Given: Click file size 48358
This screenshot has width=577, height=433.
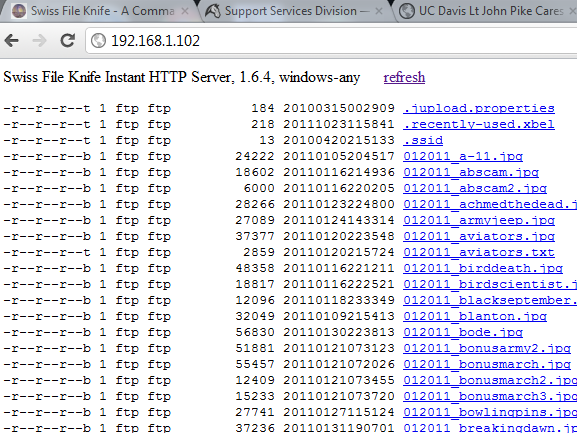Looking at the screenshot, I should pos(255,268).
